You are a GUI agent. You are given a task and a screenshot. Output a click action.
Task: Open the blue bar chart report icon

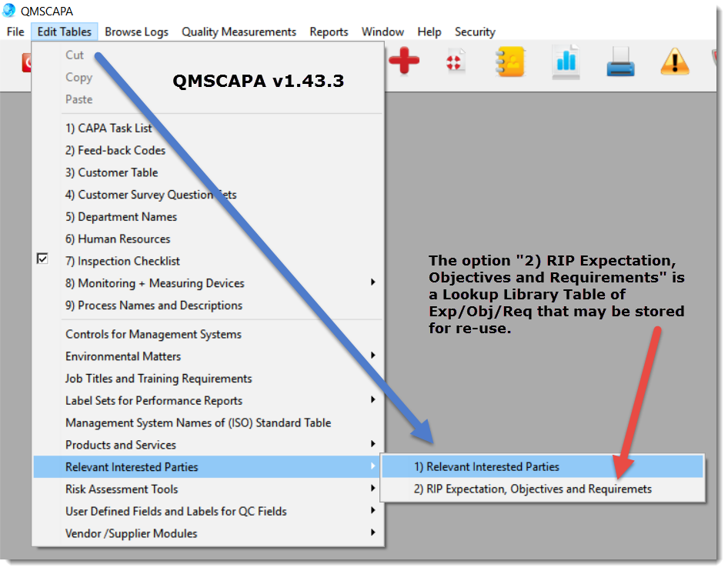tap(566, 62)
